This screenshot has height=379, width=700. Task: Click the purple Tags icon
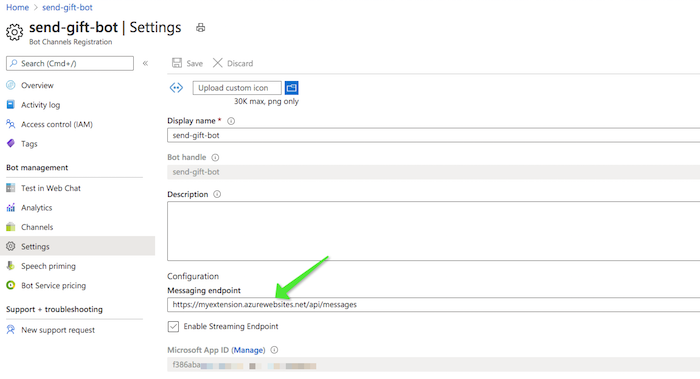[11, 143]
